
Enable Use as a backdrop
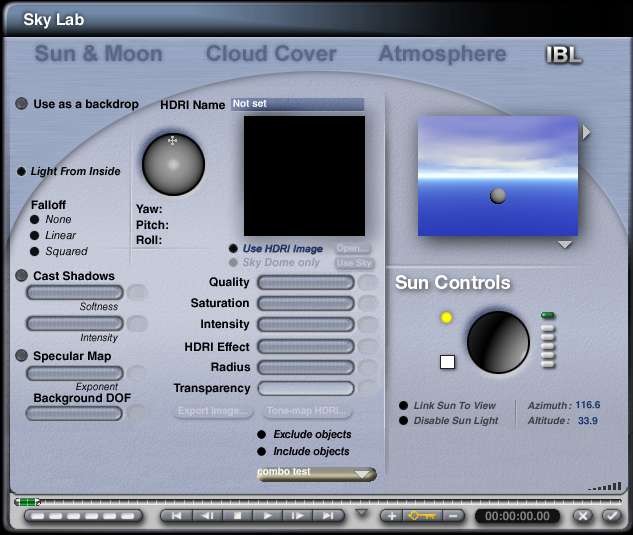coord(22,104)
